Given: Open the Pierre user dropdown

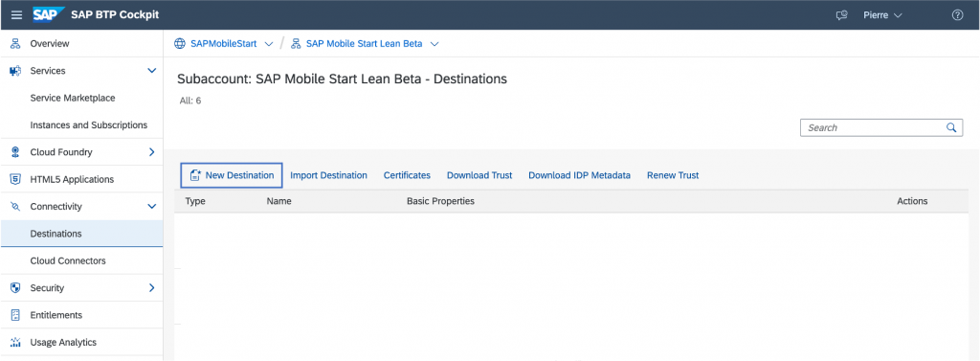Looking at the screenshot, I should [882, 15].
